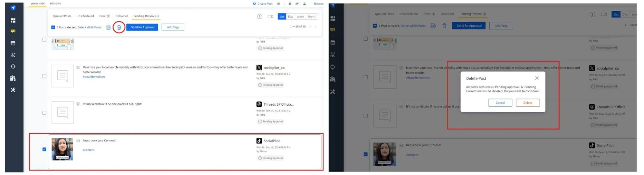The image size is (644, 175).
Task: Go to next page arrow, left screenshot pagination
Action: [316, 26]
